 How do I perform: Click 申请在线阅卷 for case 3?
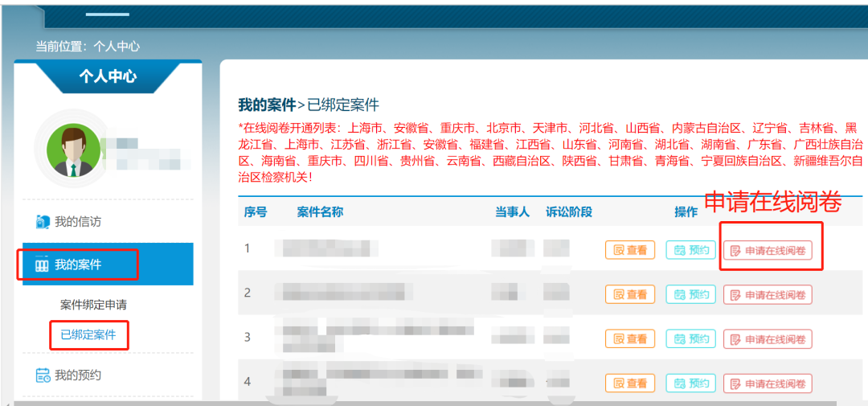pos(768,339)
